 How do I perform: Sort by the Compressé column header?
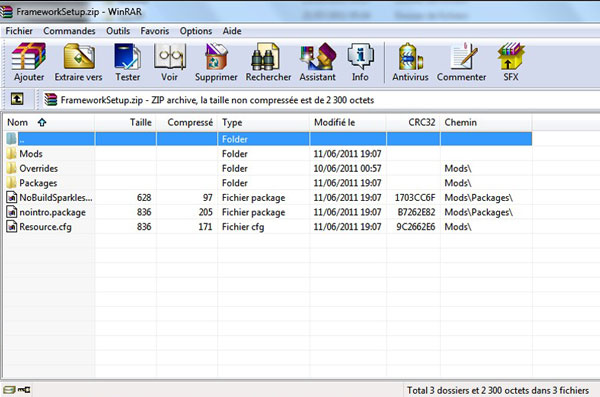[x=187, y=123]
